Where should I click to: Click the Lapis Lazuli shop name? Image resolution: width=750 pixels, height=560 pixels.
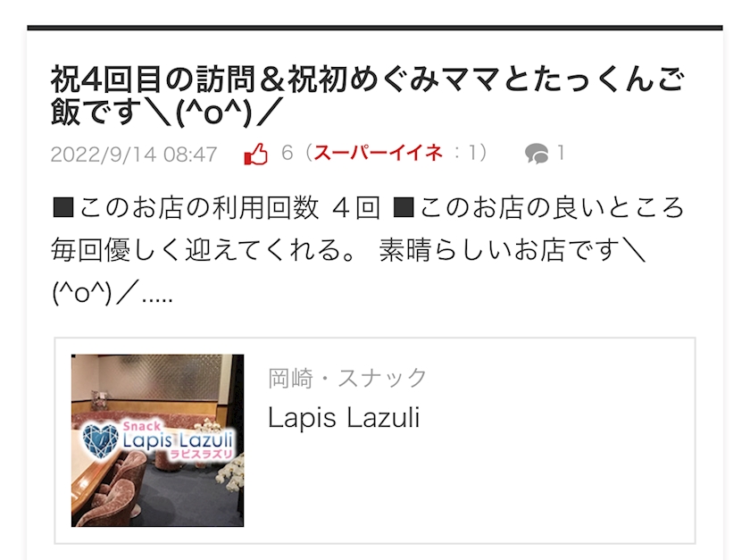[x=344, y=417]
